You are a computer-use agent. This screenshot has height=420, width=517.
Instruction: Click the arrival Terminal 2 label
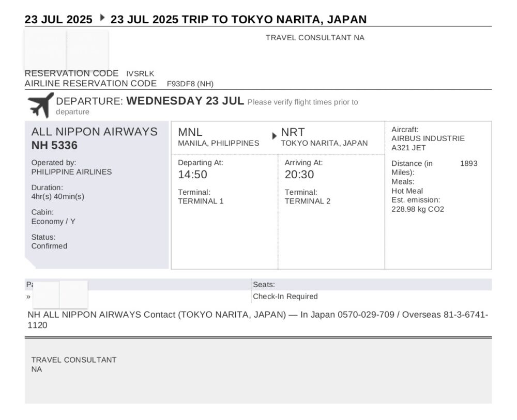(308, 201)
